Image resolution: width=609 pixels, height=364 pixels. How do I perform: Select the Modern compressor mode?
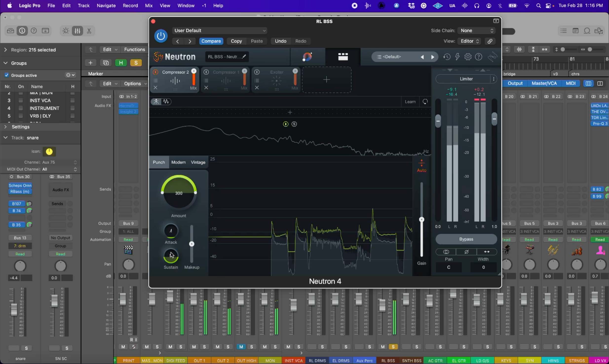tap(178, 162)
